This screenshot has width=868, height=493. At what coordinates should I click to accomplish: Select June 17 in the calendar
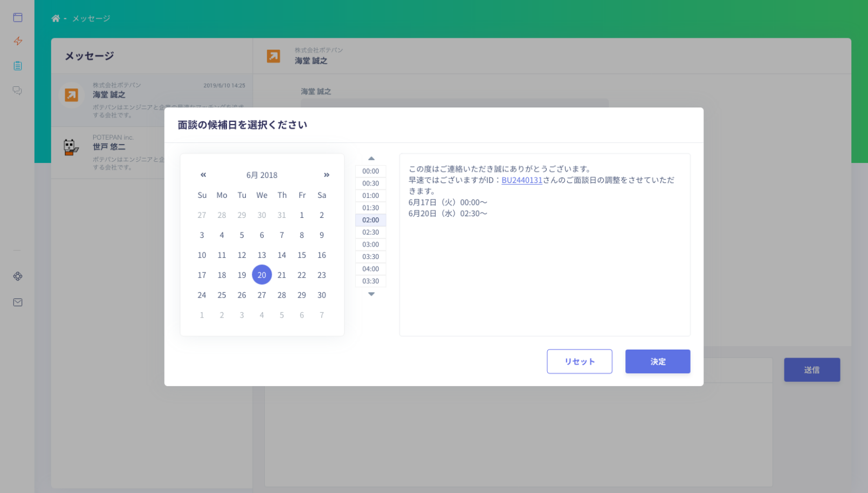click(x=202, y=275)
